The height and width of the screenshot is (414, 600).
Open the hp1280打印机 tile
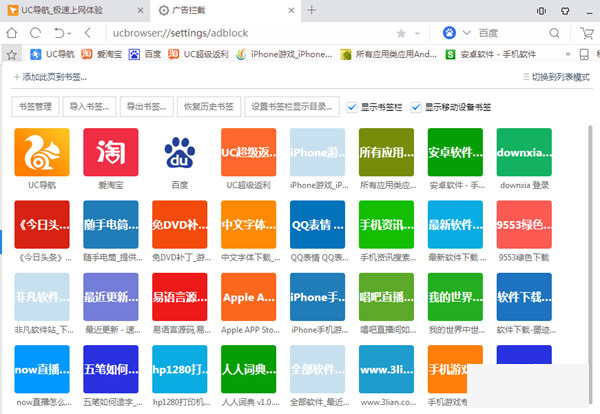179,369
